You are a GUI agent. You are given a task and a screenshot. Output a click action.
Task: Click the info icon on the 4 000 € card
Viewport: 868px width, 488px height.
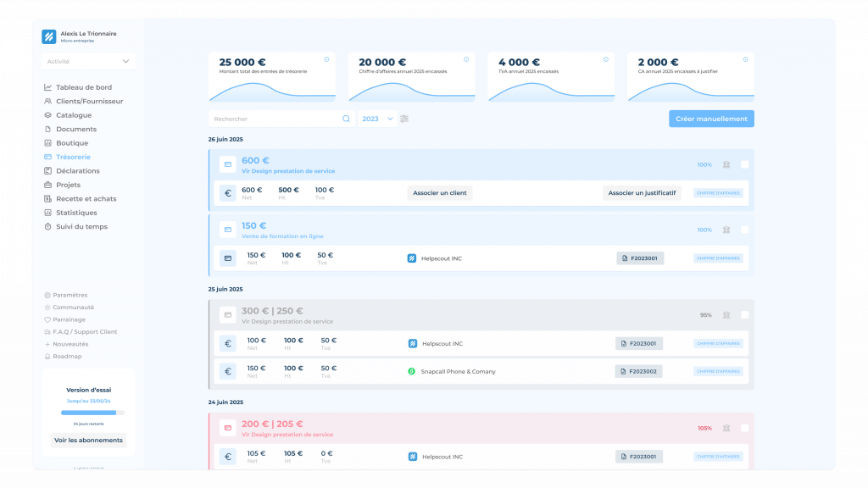pos(605,59)
